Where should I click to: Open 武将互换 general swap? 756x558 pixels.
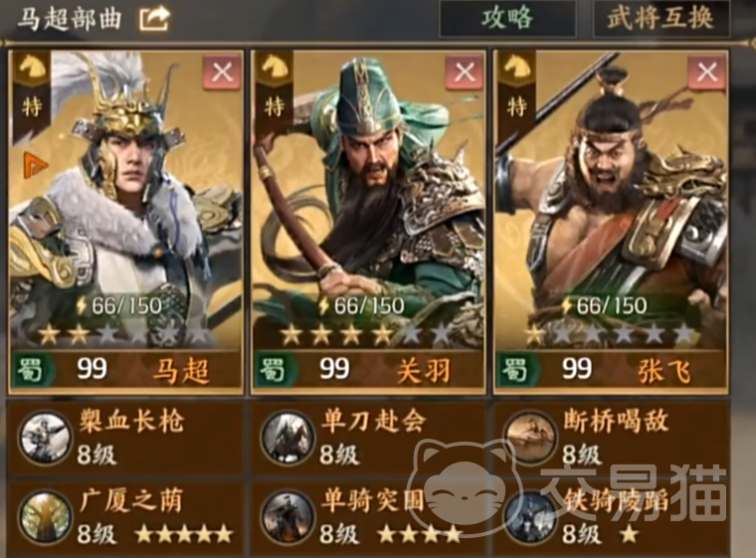click(661, 18)
